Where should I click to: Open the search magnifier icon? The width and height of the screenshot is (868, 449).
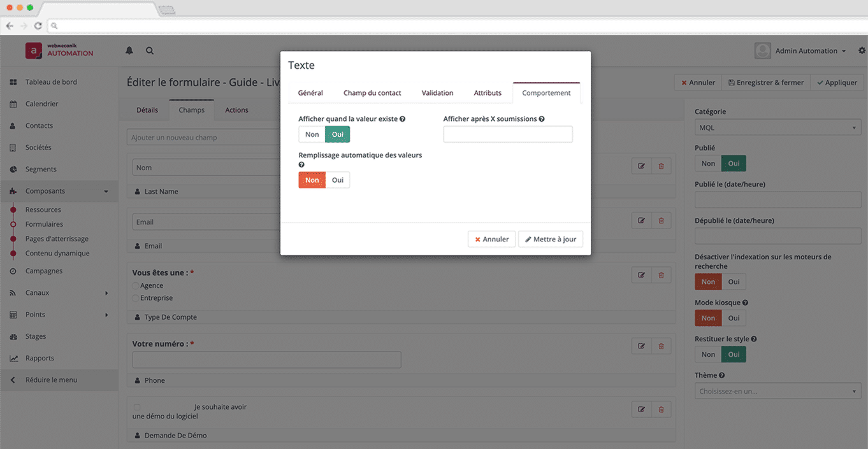click(x=150, y=51)
